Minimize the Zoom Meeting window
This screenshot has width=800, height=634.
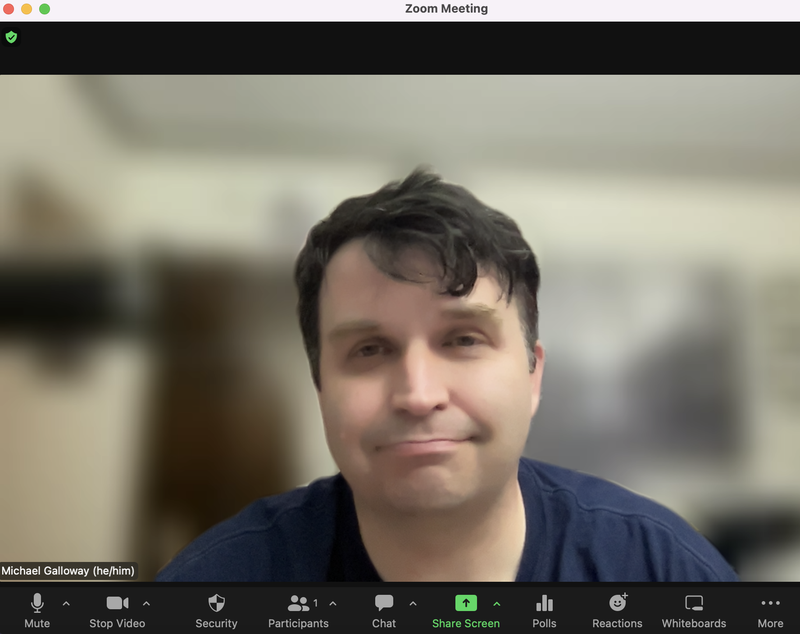[x=27, y=9]
